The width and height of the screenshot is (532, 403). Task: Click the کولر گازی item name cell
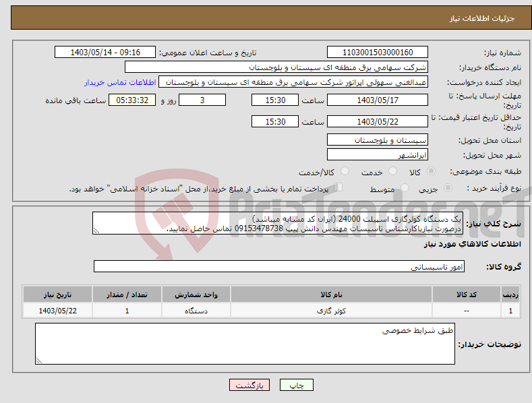pos(331,311)
